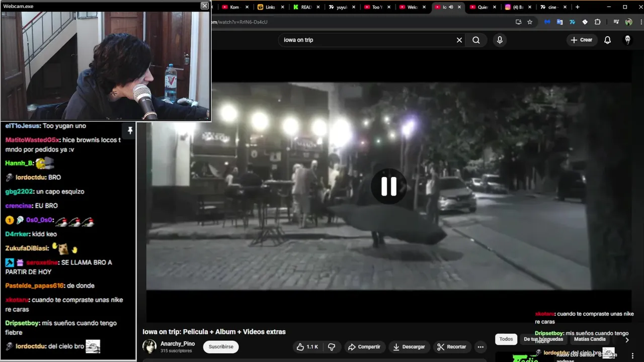
Task: Click the 7TV extension icon in toolbar
Action: point(572,22)
